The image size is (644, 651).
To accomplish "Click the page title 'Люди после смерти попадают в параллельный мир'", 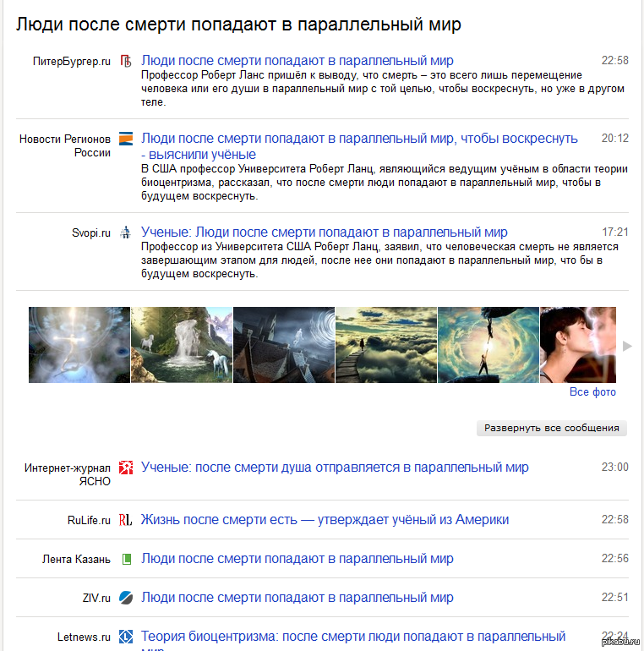I will point(238,24).
